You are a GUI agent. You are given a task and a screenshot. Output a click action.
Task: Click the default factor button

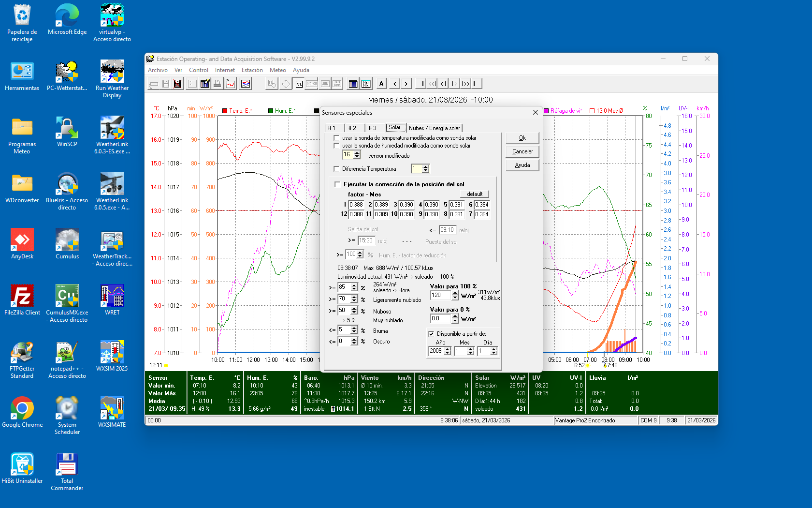pyautogui.click(x=474, y=194)
